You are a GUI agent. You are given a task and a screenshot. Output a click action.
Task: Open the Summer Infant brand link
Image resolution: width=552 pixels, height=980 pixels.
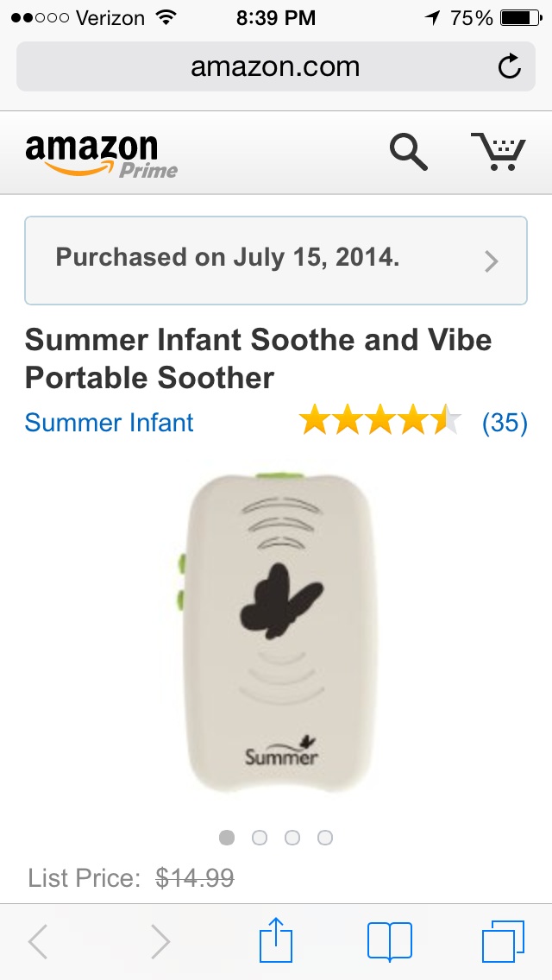109,423
